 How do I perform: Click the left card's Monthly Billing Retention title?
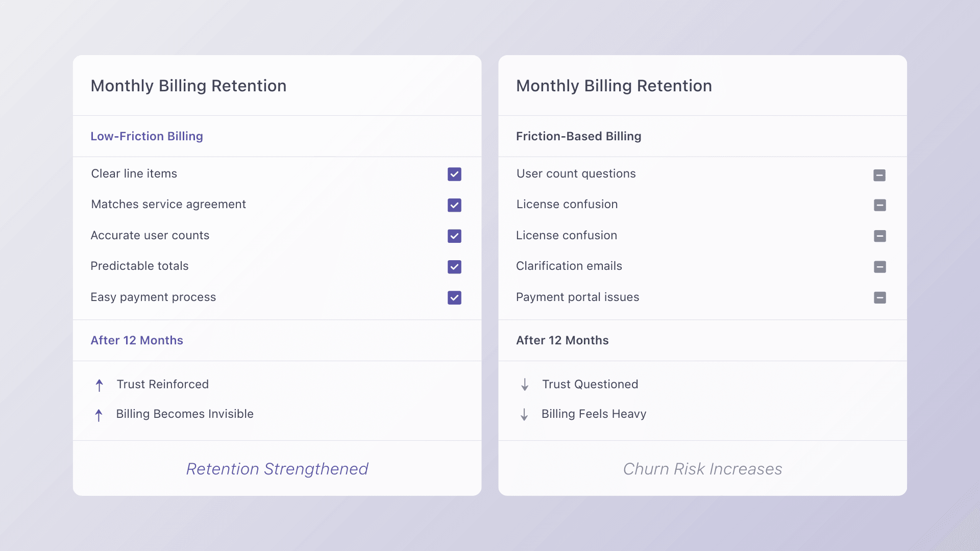point(188,86)
